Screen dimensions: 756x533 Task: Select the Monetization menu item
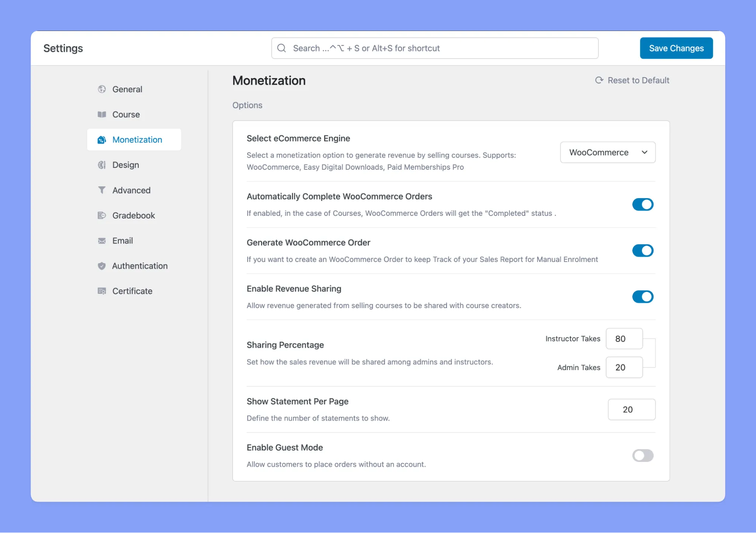coord(134,140)
